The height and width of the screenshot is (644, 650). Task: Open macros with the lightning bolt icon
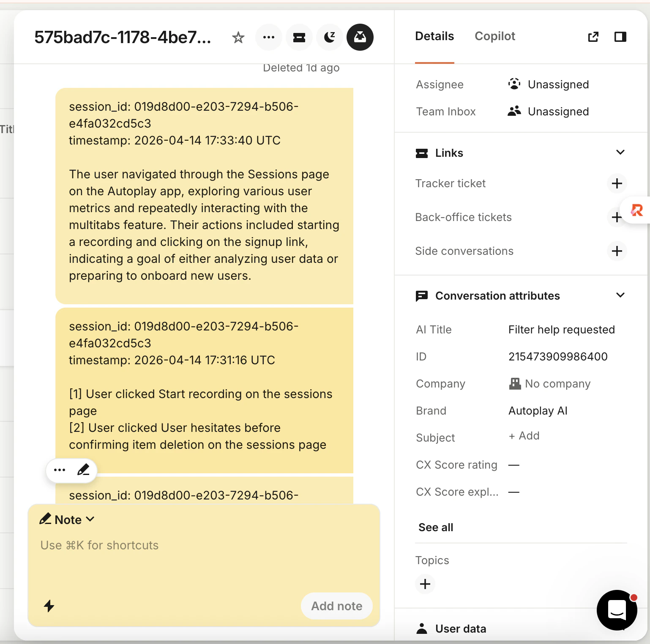pyautogui.click(x=49, y=606)
